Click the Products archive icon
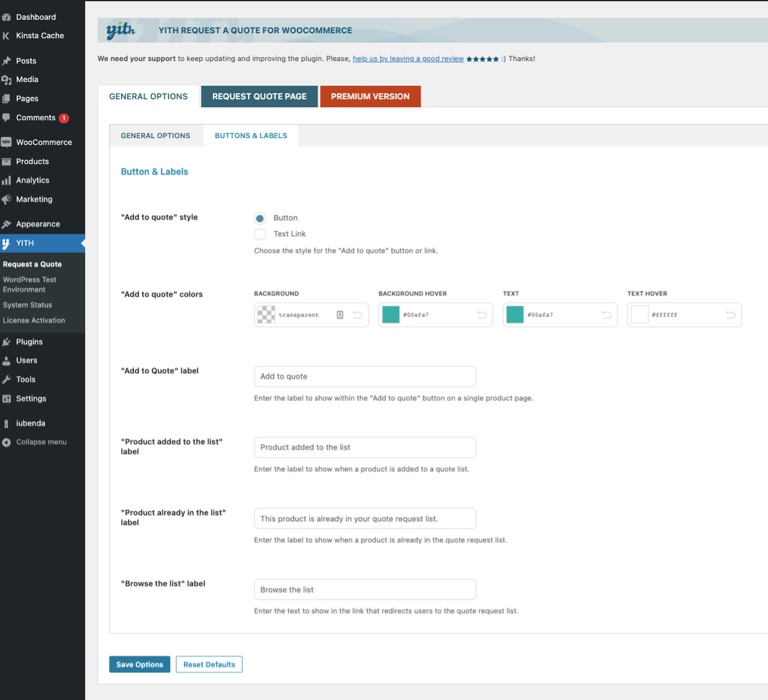 (x=6, y=162)
